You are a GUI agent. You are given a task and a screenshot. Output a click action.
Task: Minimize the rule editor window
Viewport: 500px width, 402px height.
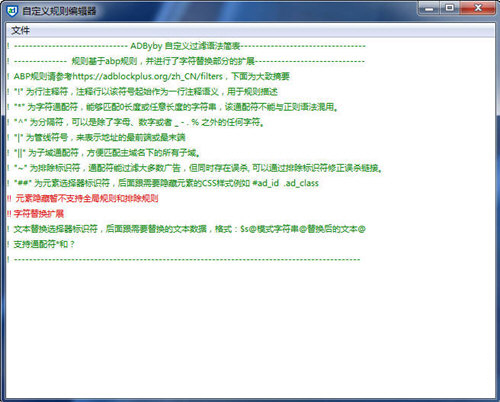(x=429, y=8)
